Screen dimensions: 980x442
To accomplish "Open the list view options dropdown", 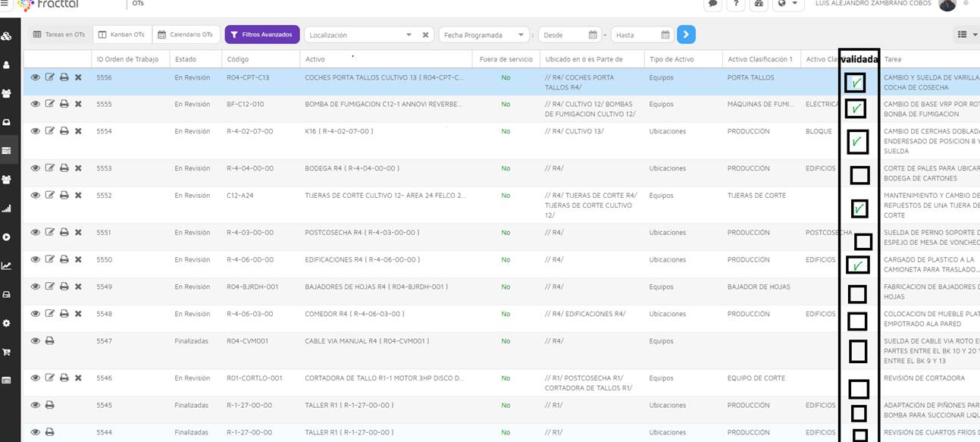I will tap(966, 35).
